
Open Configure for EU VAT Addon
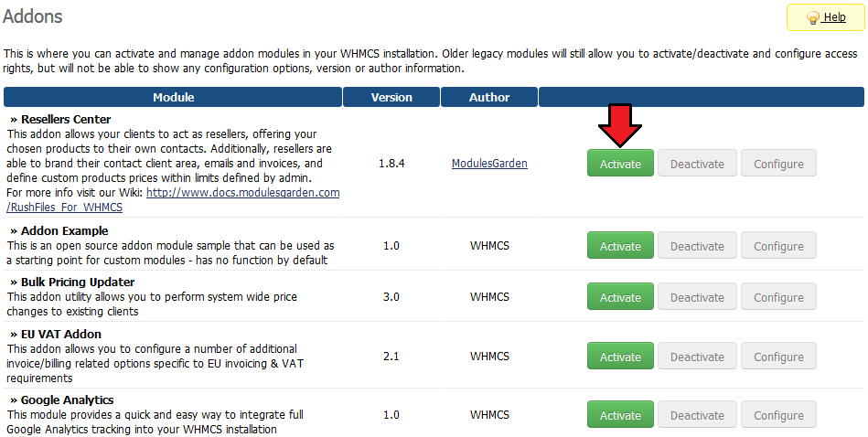778,357
